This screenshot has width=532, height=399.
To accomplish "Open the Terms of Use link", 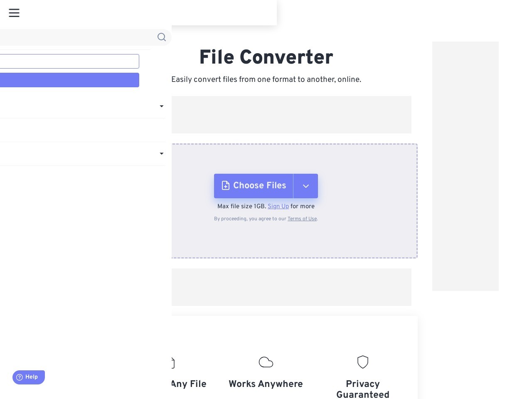I will click(302, 219).
